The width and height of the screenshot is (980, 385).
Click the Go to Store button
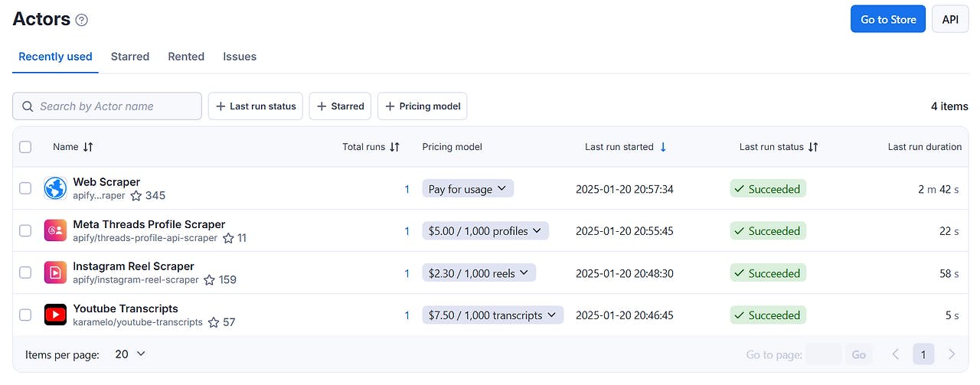(887, 20)
